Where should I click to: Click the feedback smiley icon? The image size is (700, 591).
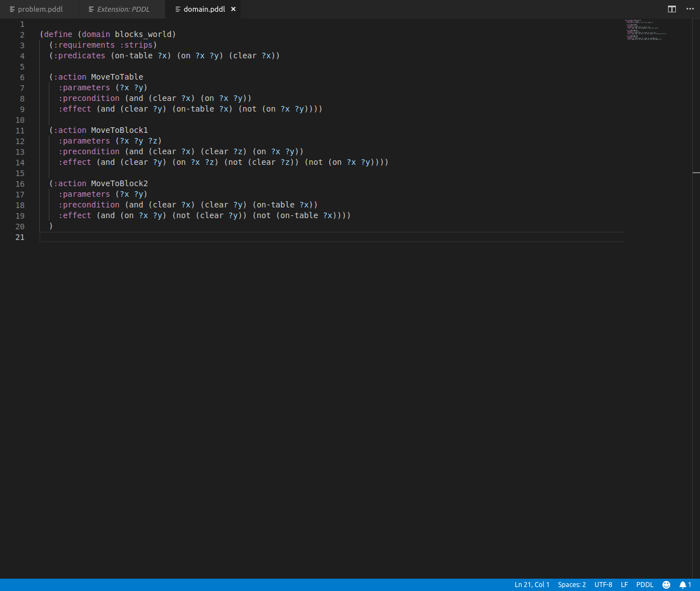(x=666, y=584)
